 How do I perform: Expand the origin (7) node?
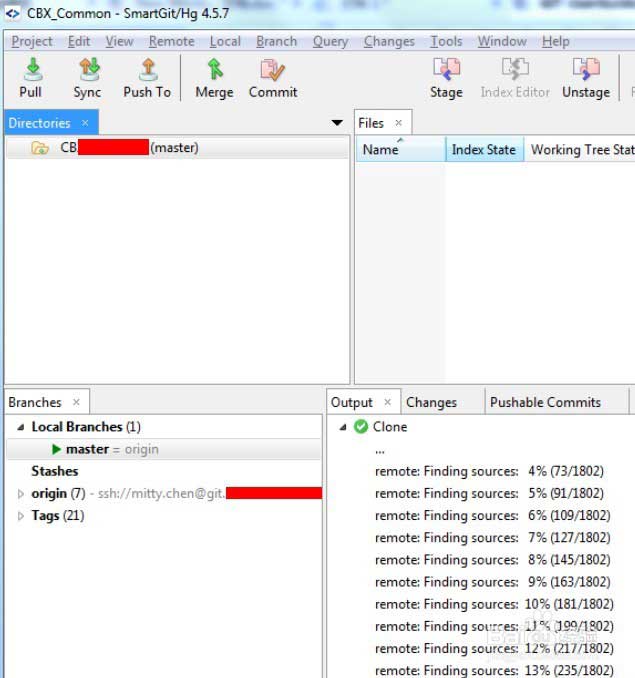20,494
